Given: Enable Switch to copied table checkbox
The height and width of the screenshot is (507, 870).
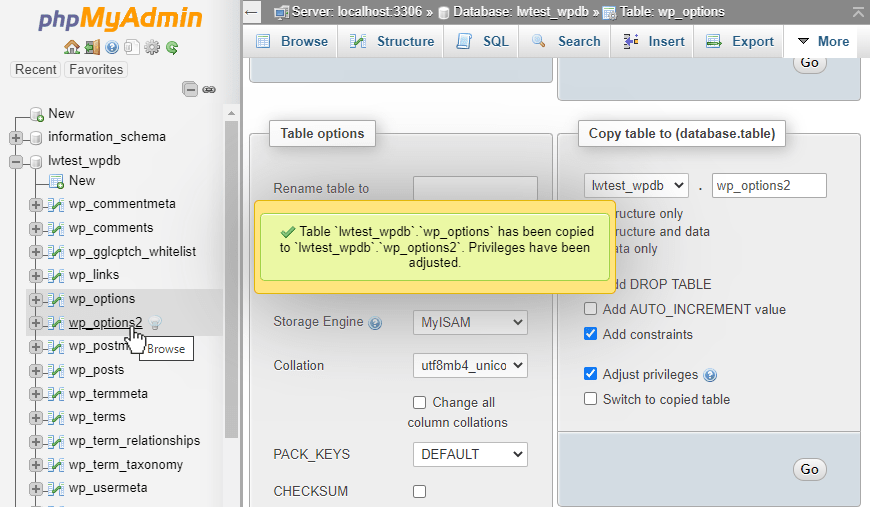Looking at the screenshot, I should point(590,399).
